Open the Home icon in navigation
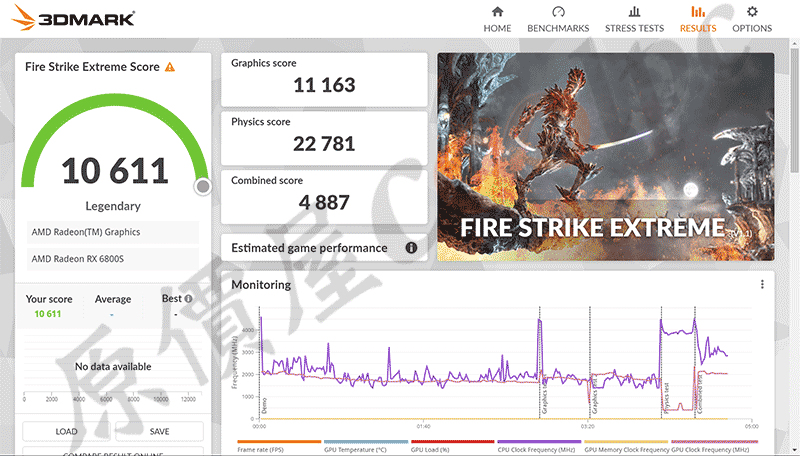 [x=497, y=12]
